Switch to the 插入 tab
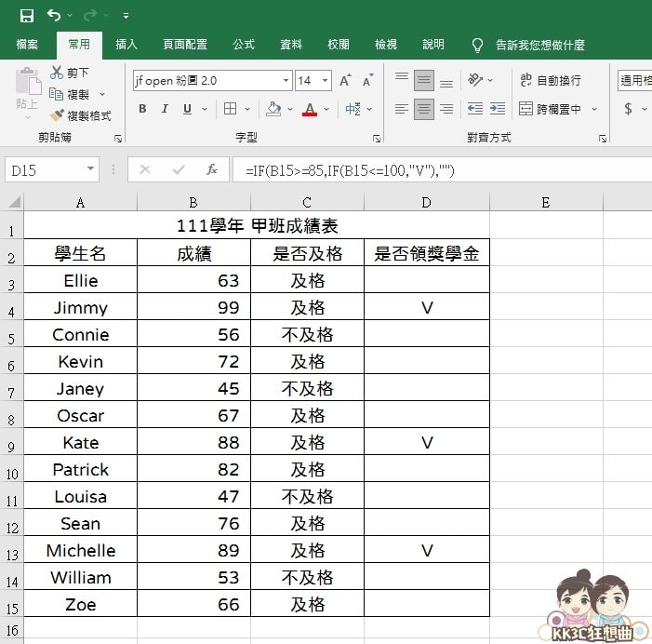This screenshot has width=652, height=644. (x=126, y=45)
